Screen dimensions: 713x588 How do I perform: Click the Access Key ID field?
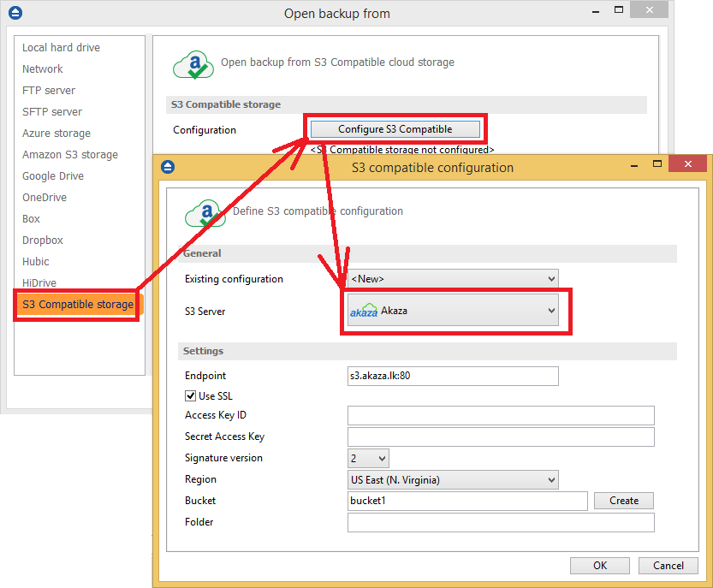tap(501, 416)
